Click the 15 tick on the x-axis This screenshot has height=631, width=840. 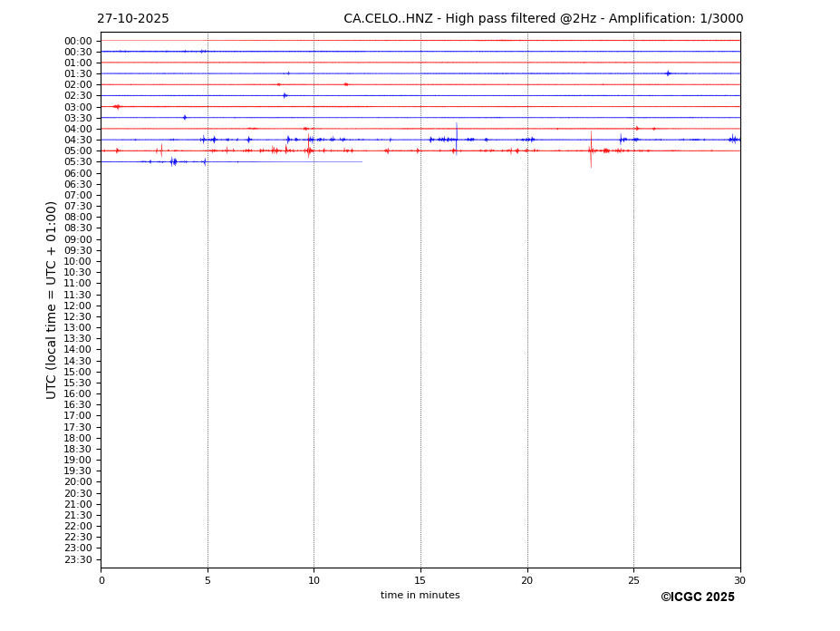point(420,581)
